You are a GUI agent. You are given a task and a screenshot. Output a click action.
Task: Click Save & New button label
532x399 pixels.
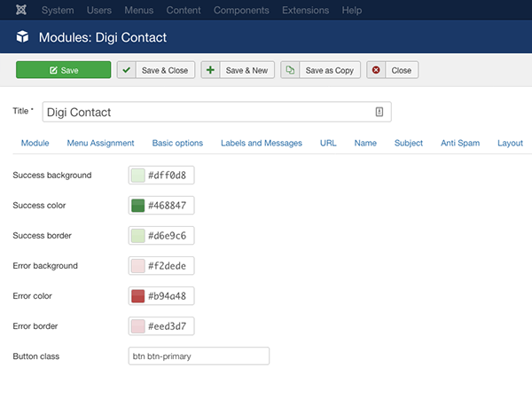246,70
